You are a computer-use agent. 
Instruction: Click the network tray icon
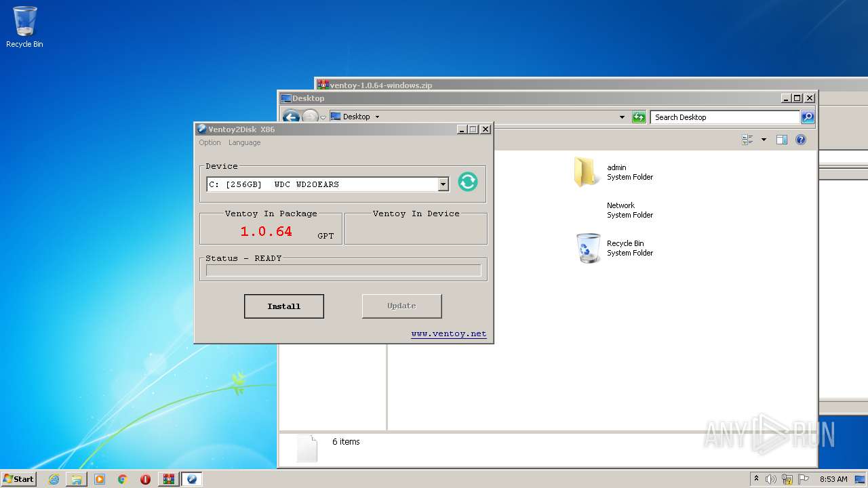(x=787, y=479)
